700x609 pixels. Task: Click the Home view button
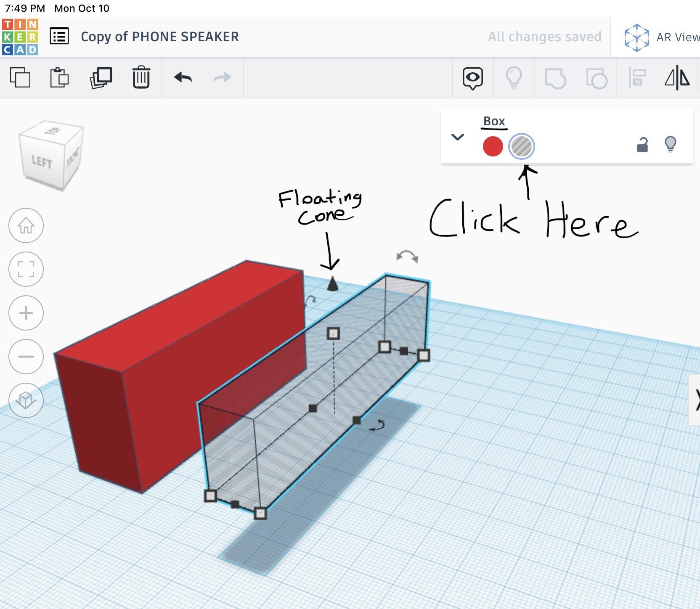tap(26, 226)
